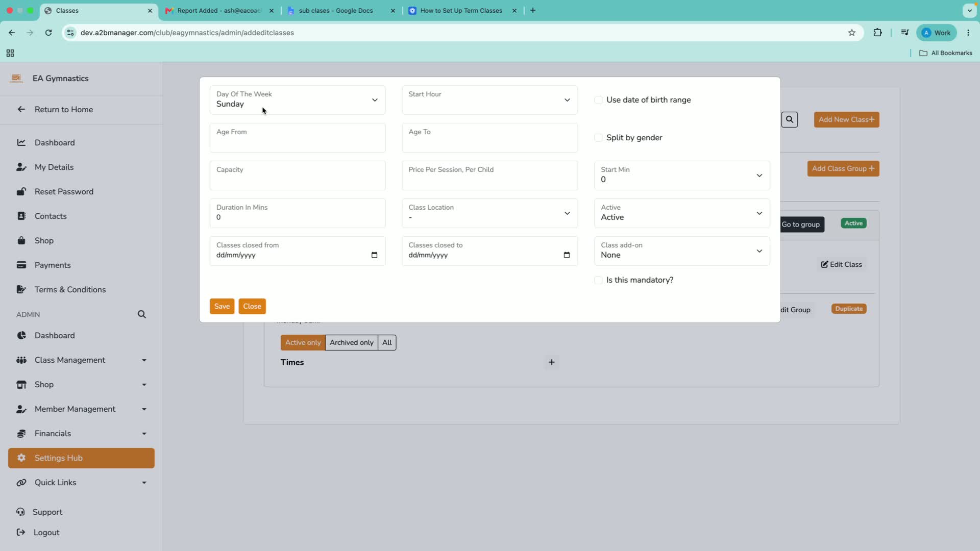Screen dimensions: 980x551
Task: Open the Day Of The Week dropdown
Action: pos(298,100)
